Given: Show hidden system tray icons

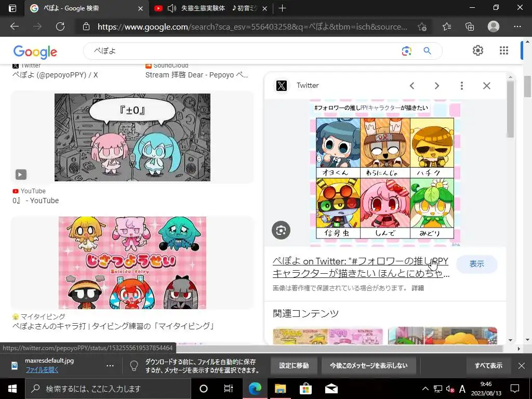Looking at the screenshot, I should pos(425,389).
